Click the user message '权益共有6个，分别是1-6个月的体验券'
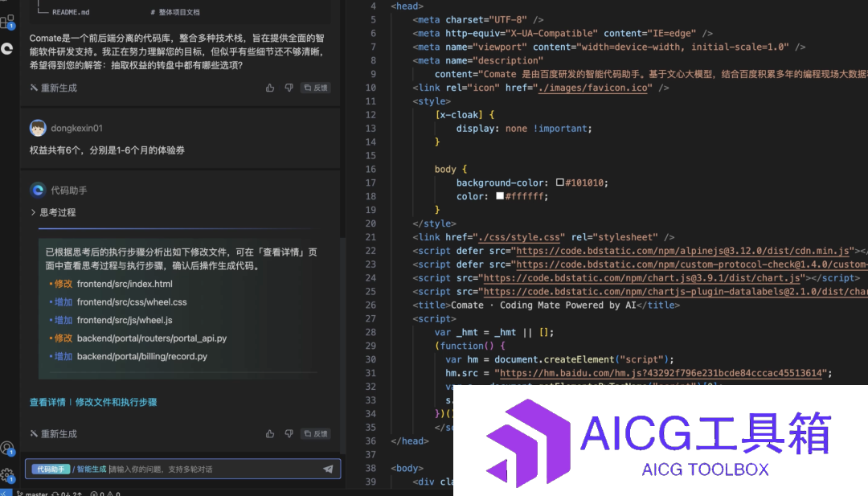 [108, 150]
